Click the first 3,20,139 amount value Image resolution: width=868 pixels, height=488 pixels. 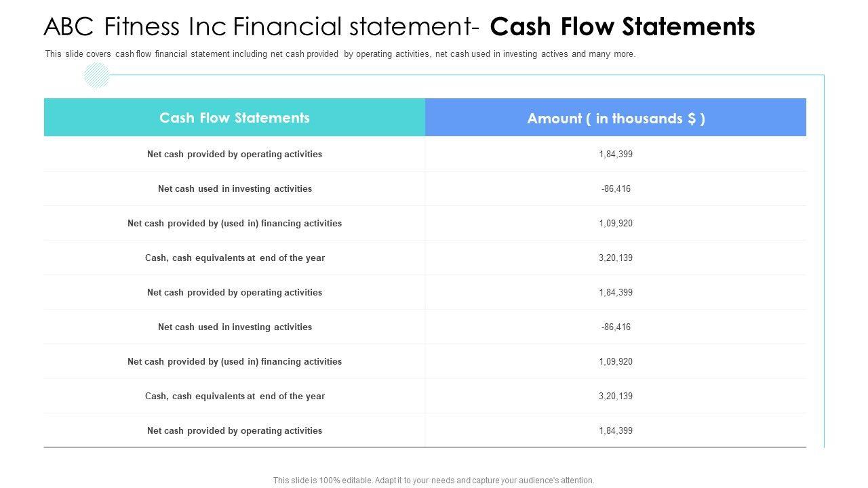click(x=616, y=258)
